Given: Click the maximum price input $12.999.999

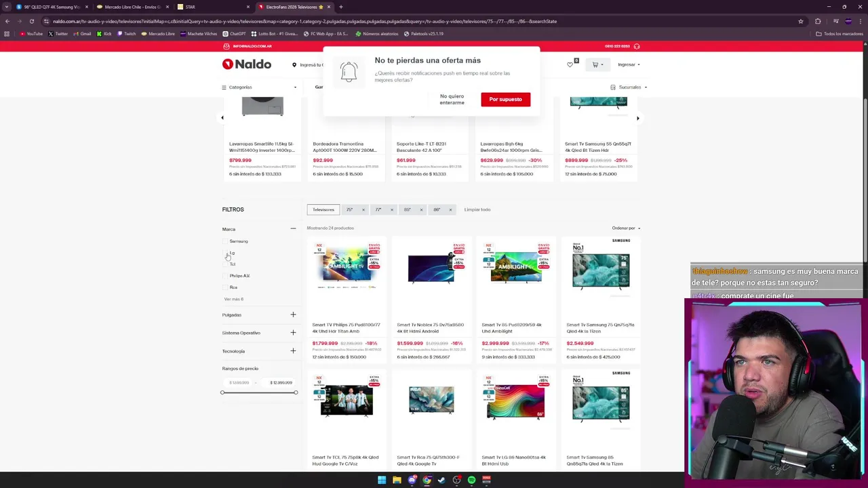Looking at the screenshot, I should coord(281,383).
